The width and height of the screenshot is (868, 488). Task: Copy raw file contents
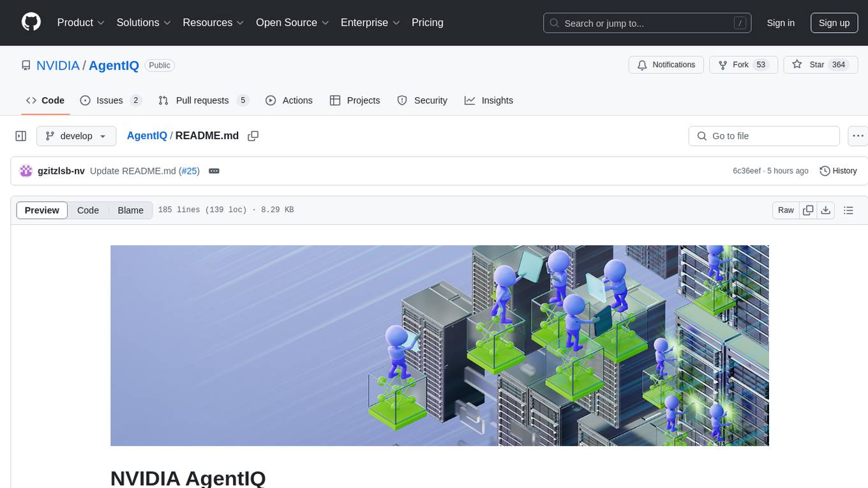808,210
